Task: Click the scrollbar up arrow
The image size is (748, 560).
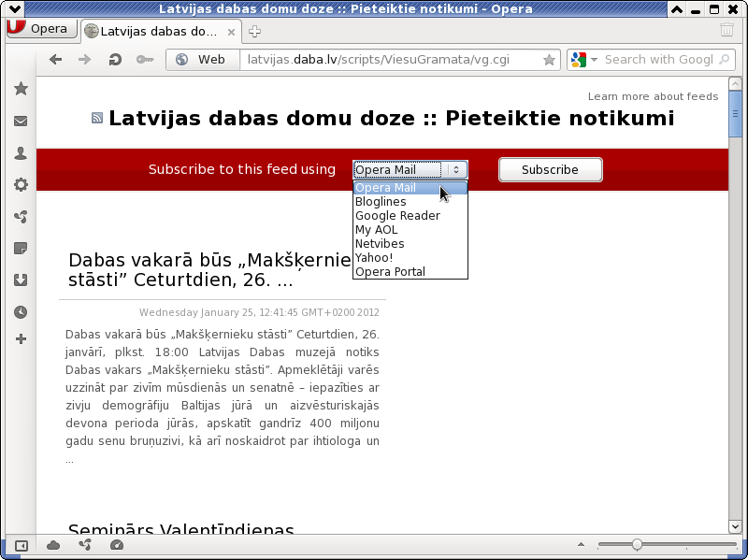Action: tap(735, 83)
